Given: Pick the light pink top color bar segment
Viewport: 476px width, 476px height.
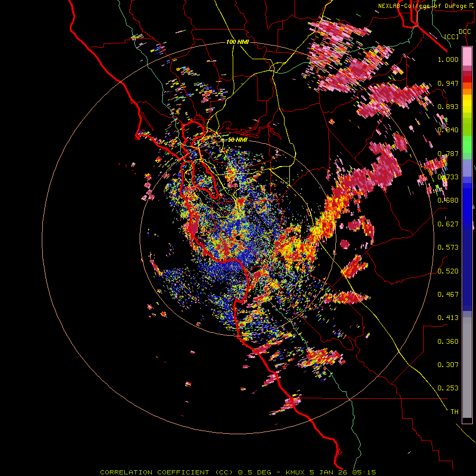Looking at the screenshot, I should [467, 56].
